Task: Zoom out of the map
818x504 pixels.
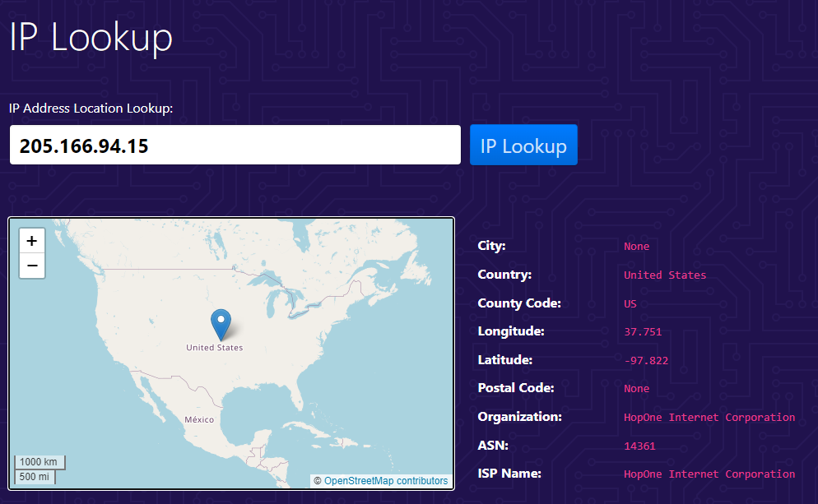Action: tap(32, 266)
